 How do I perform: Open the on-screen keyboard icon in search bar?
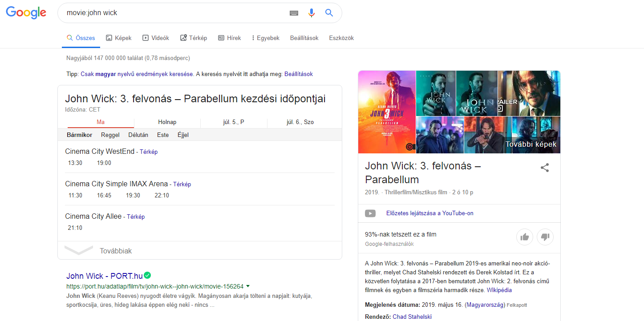click(x=294, y=13)
